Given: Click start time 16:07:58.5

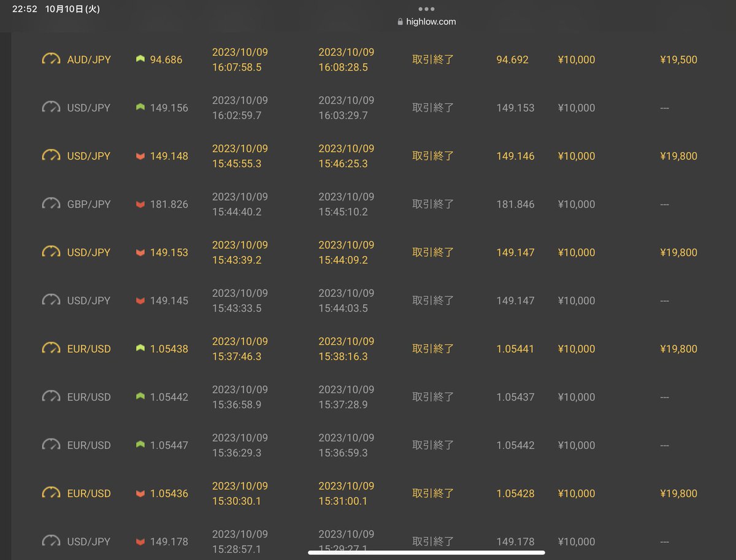Looking at the screenshot, I should click(237, 67).
